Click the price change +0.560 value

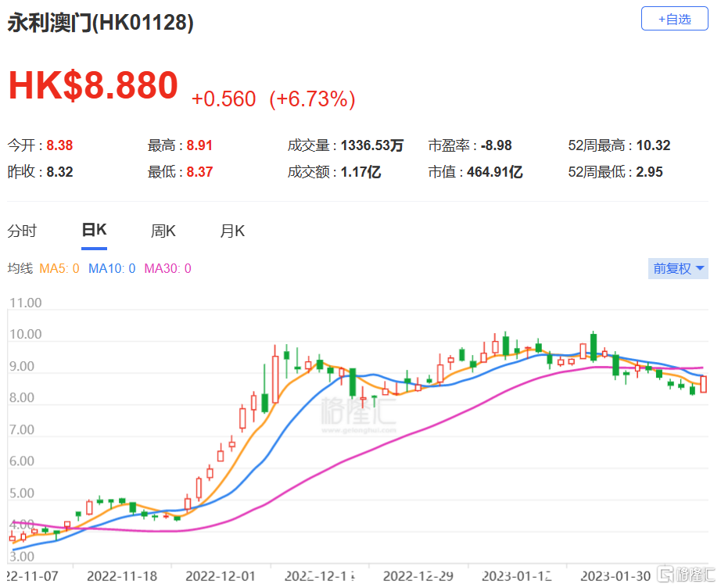[x=224, y=99]
